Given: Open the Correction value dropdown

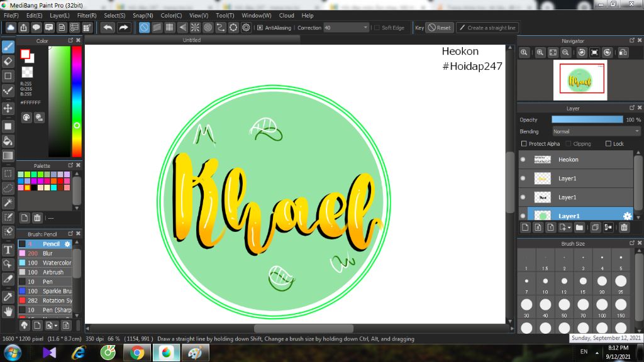Looking at the screenshot, I should pos(365,28).
